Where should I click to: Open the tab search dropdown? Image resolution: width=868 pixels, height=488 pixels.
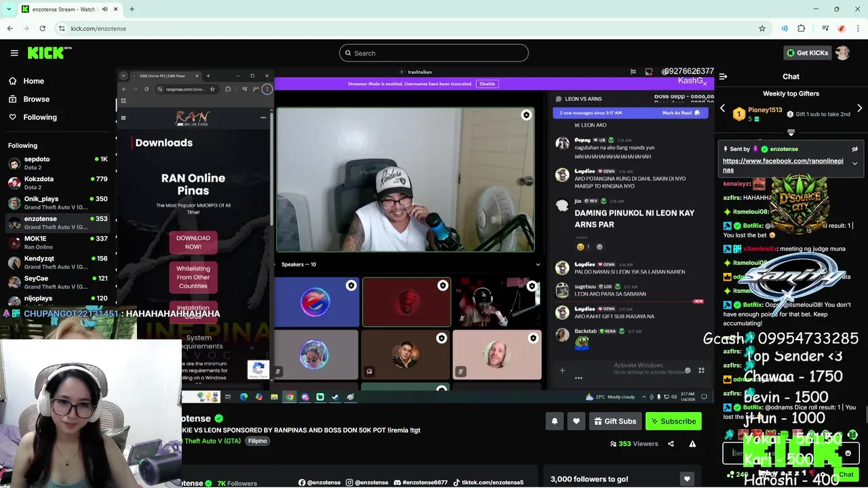point(9,9)
